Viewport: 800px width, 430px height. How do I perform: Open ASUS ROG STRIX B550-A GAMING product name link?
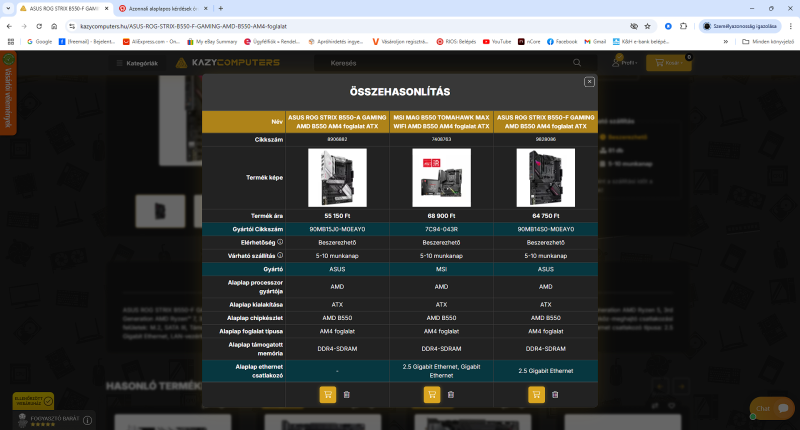click(x=337, y=122)
